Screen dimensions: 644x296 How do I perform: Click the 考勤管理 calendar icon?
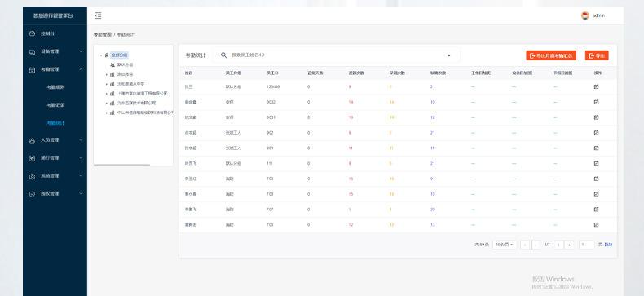click(x=32, y=70)
